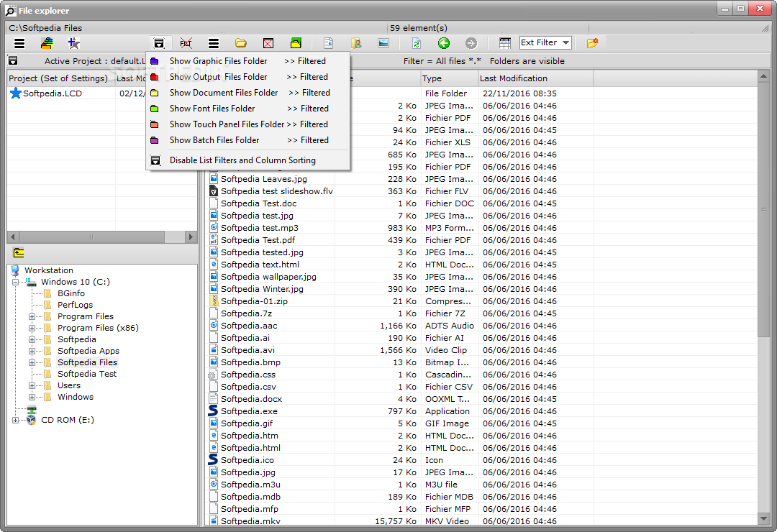Image resolution: width=777 pixels, height=532 pixels.
Task: Expand the Softpedia Files tree node
Action: pos(32,362)
